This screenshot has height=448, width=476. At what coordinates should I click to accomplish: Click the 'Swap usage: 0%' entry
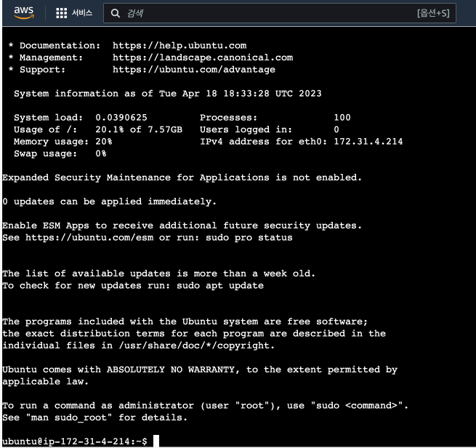click(60, 153)
